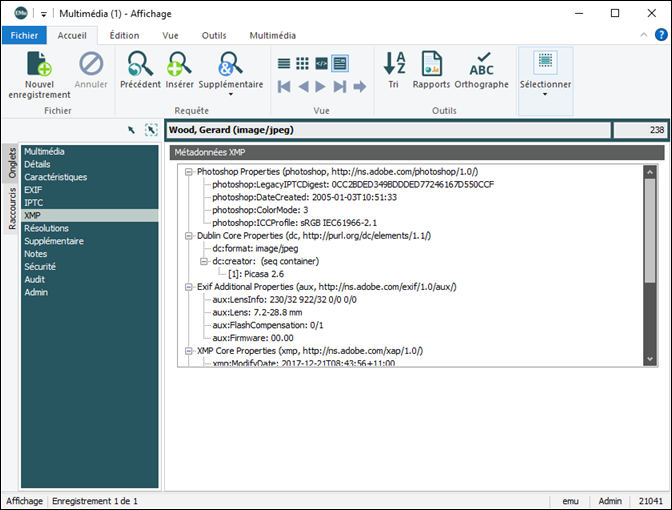Image resolution: width=672 pixels, height=510 pixels.
Task: Click the Raccourcis vertical tab
Action: tap(12, 208)
